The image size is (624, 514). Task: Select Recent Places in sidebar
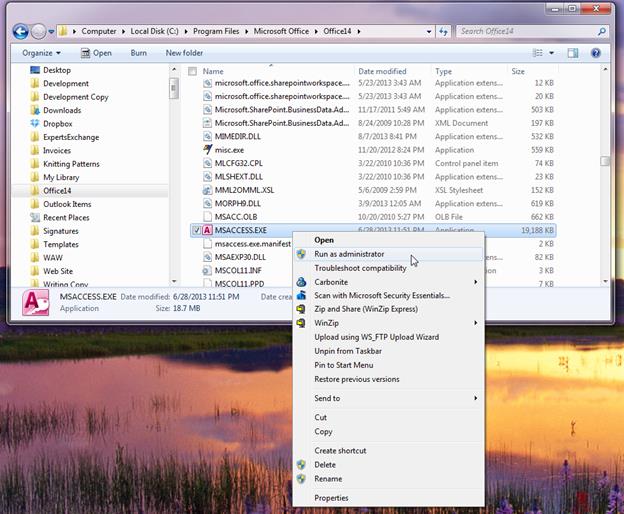pyautogui.click(x=66, y=218)
